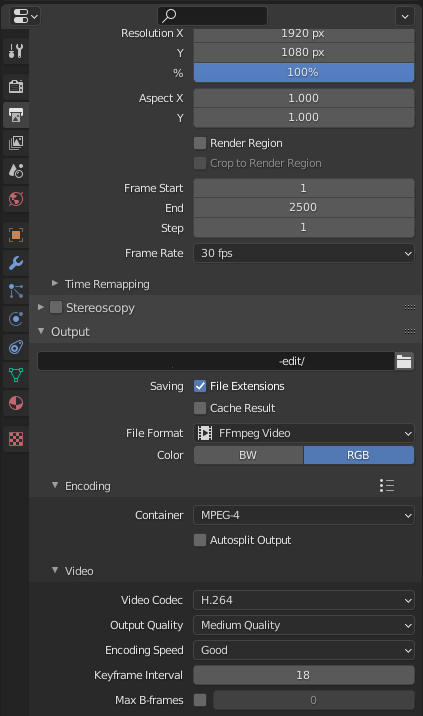Screen dimensions: 423x716
Task: Open Scene properties tab
Action: tap(16, 171)
